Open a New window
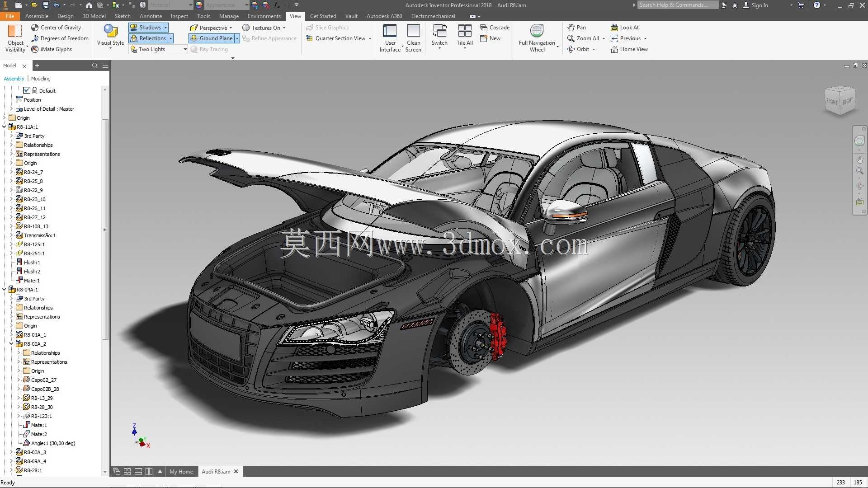The height and width of the screenshot is (488, 868). click(x=490, y=38)
